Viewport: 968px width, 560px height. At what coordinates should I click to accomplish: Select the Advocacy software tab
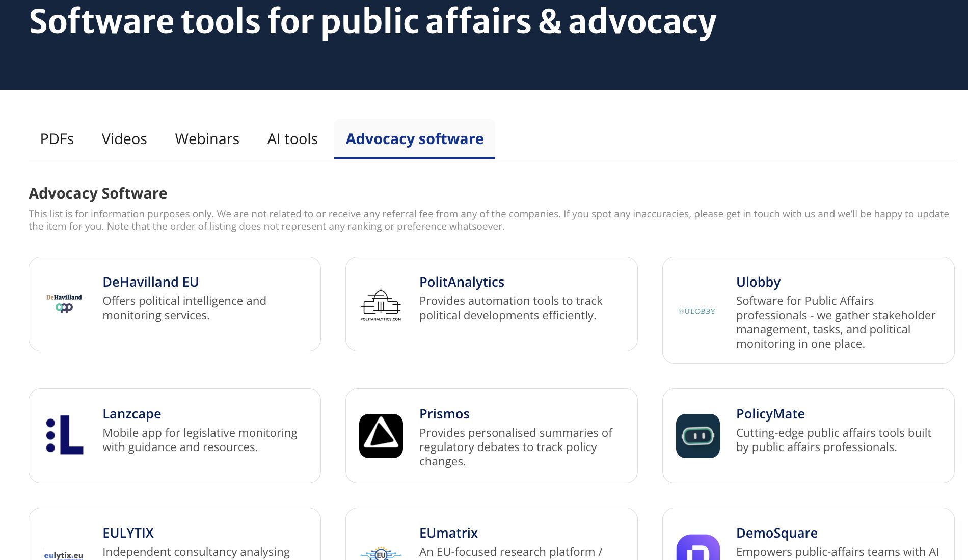[415, 139]
